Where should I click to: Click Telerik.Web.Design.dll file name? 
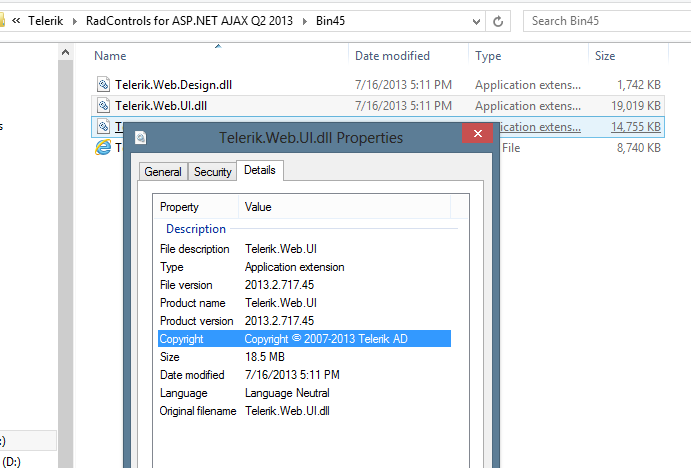tap(173, 85)
